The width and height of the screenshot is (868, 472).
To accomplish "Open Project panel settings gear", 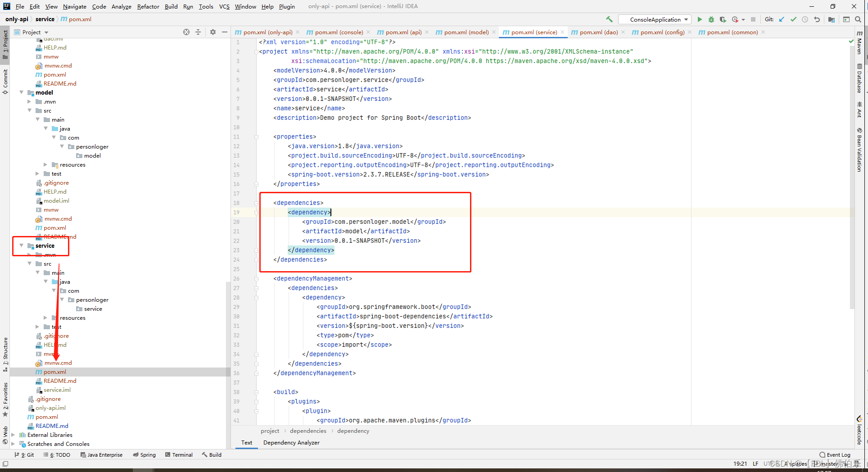I will pyautogui.click(x=213, y=32).
